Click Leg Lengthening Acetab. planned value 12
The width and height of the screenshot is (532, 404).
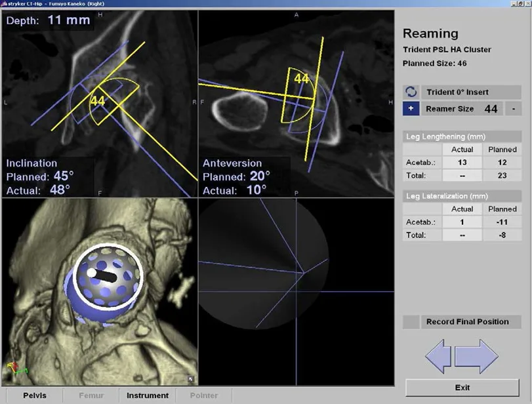pyautogui.click(x=502, y=163)
